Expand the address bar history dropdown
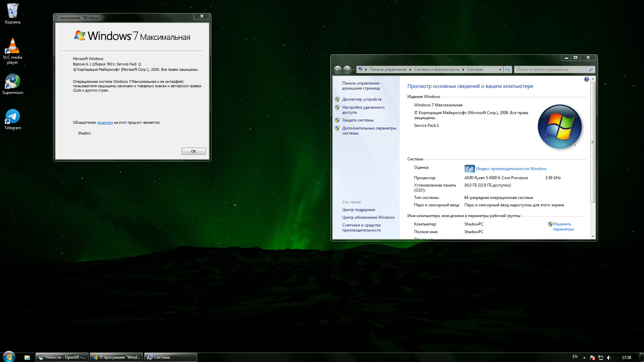 click(500, 69)
